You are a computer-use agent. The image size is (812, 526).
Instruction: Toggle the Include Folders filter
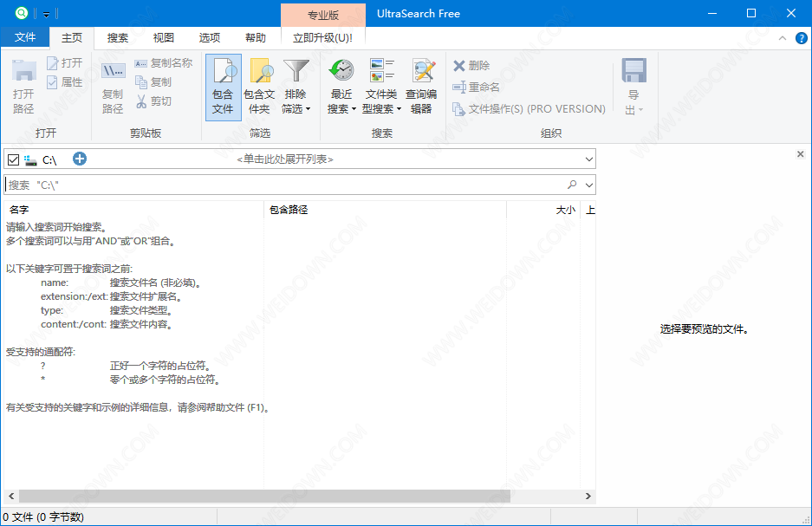tap(259, 87)
